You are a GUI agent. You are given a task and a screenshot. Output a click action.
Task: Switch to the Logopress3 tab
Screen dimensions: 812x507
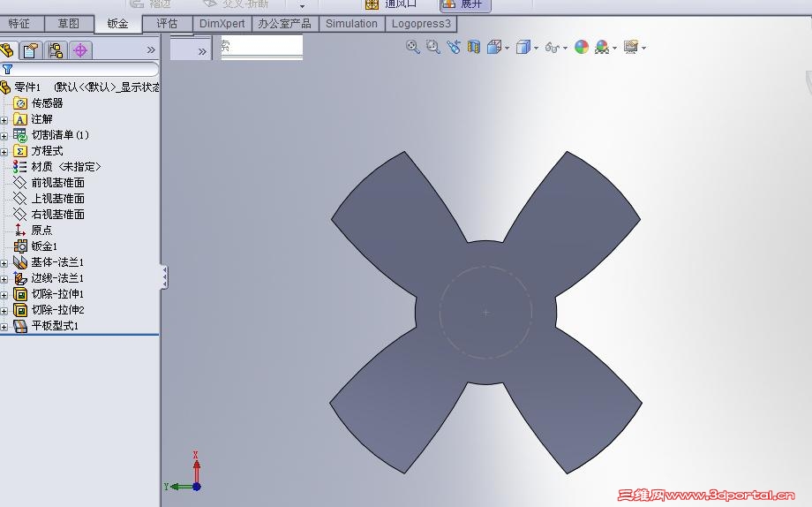click(x=421, y=24)
